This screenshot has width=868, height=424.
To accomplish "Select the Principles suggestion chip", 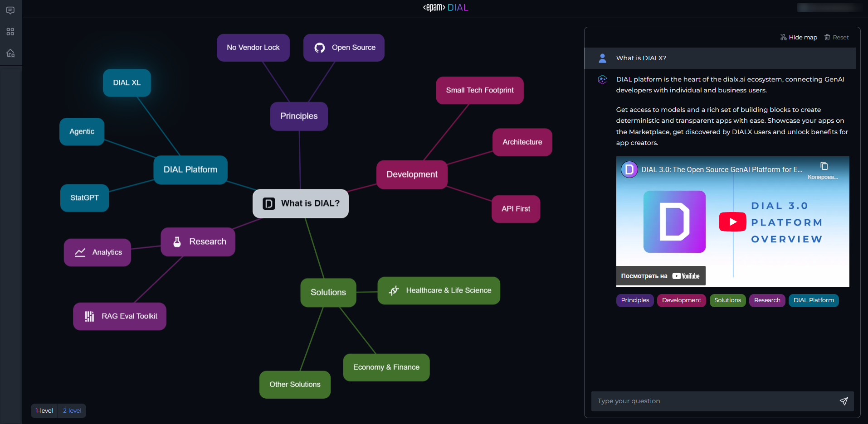I will (x=634, y=300).
